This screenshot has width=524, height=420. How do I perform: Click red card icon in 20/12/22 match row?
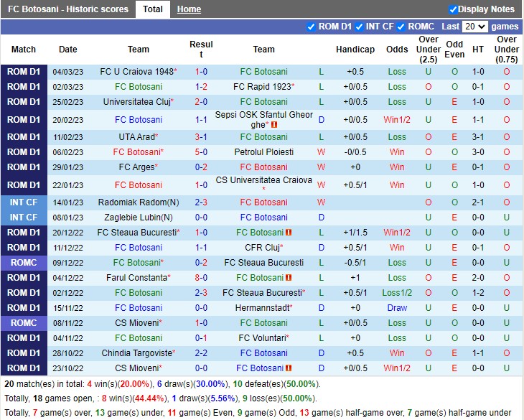(289, 233)
